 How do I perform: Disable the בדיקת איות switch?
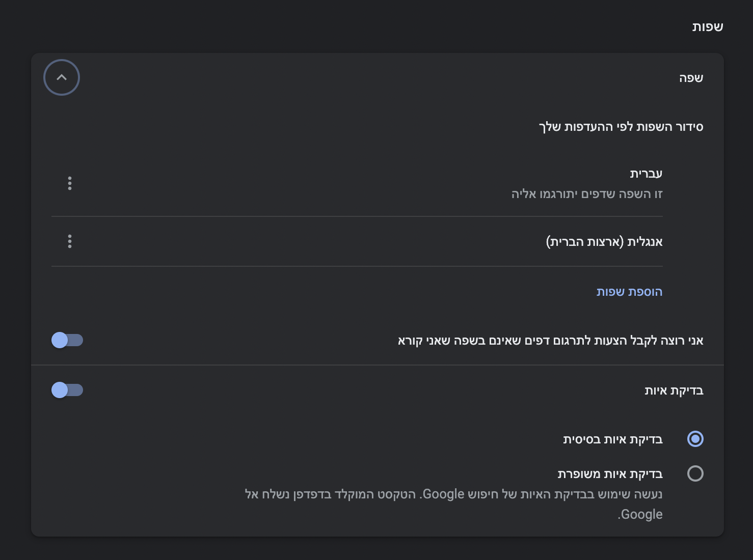(67, 390)
